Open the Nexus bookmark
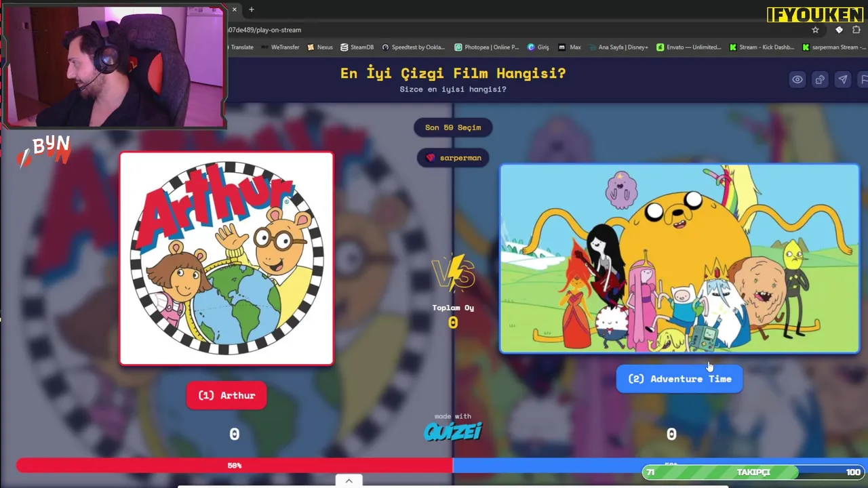The width and height of the screenshot is (868, 488). (320, 47)
